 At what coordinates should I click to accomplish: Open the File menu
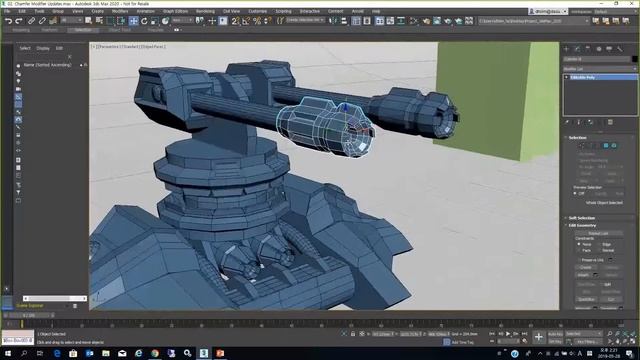[x=7, y=11]
